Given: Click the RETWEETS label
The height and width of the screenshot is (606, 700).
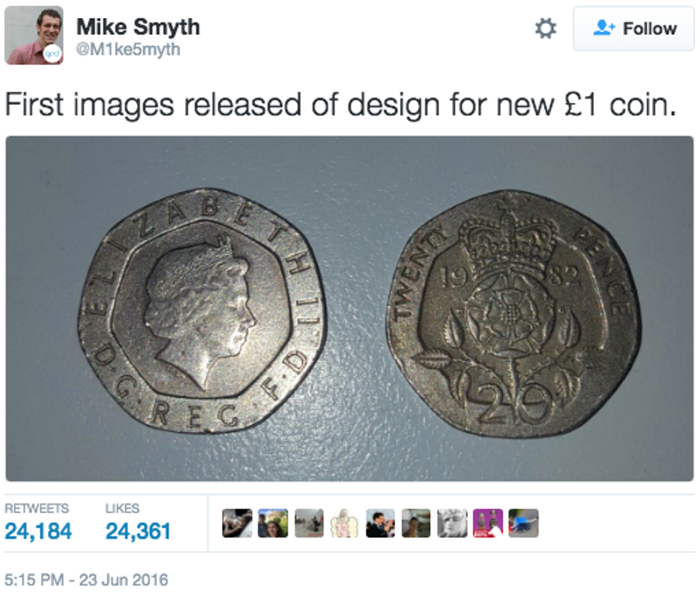Looking at the screenshot, I should tap(36, 508).
